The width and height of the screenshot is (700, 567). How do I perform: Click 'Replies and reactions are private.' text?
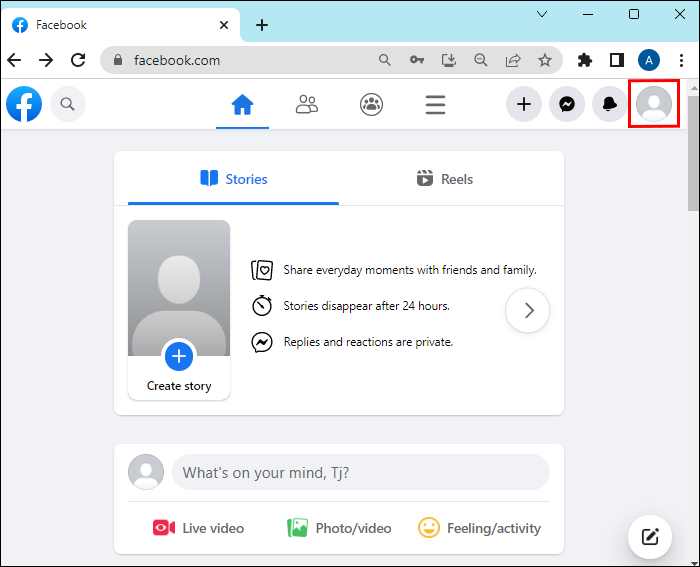[368, 342]
